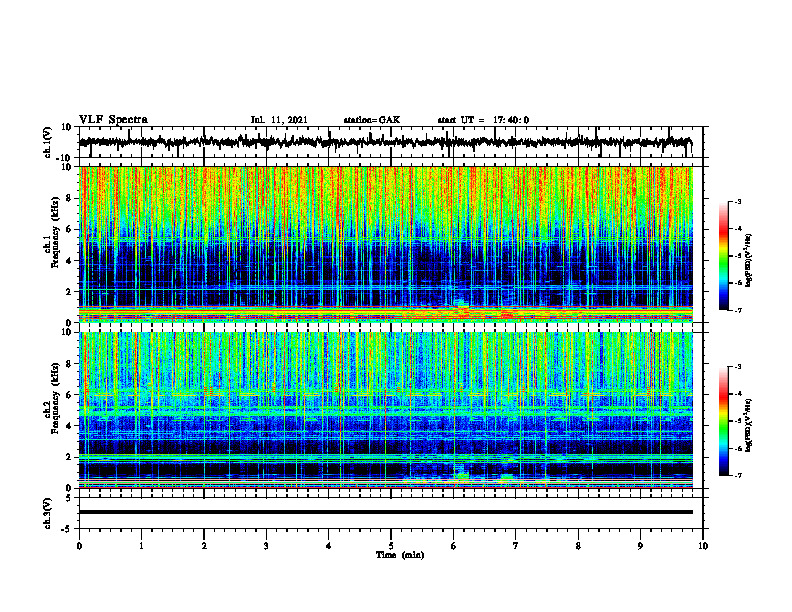The image size is (792, 612).
Task: Click the "station=GAK" header text
Action: pos(372,120)
